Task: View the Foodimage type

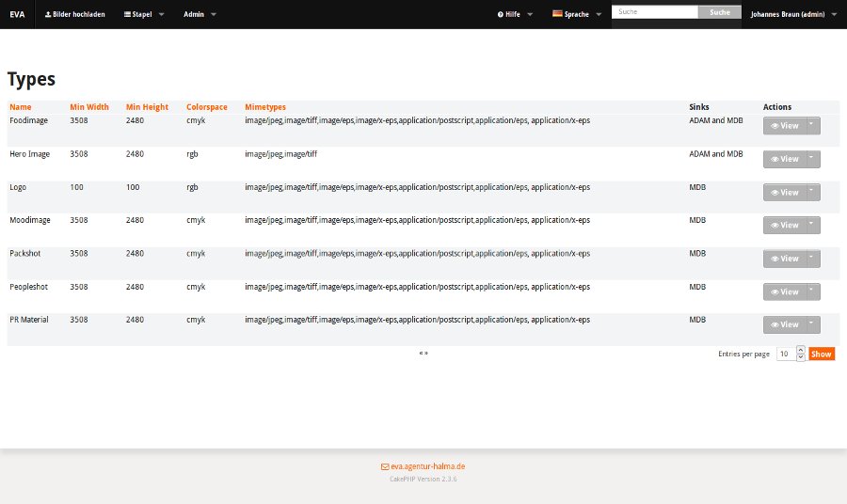Action: 784,126
